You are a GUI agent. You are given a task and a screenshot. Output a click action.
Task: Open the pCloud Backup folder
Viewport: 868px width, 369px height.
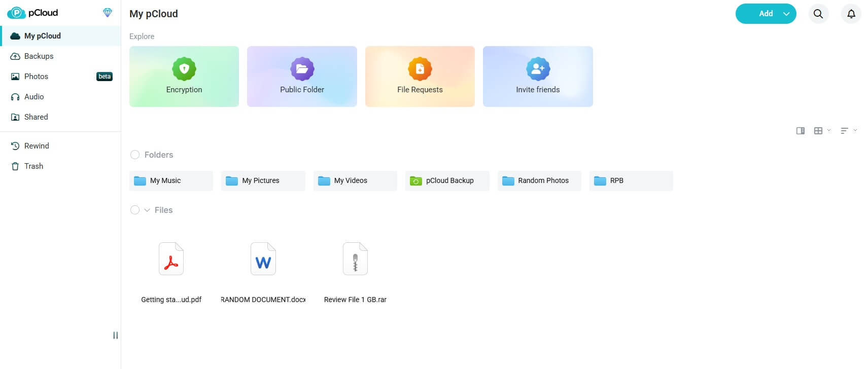coord(447,181)
